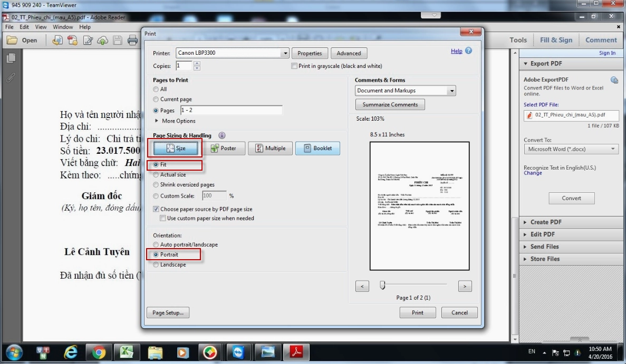Select the Landscape orientation option
Image resolution: width=626 pixels, height=364 pixels.
click(x=156, y=265)
